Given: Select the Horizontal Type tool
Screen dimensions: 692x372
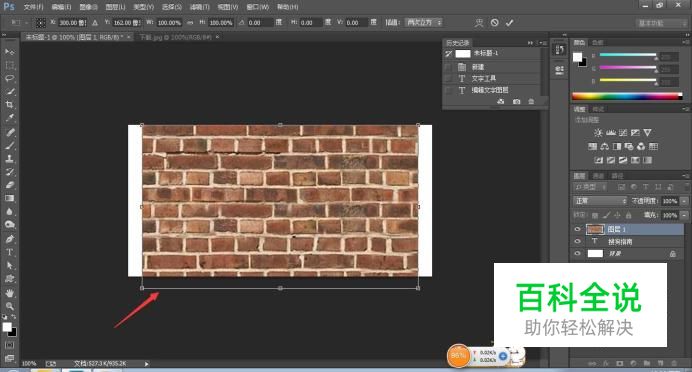Looking at the screenshot, I should coord(9,252).
